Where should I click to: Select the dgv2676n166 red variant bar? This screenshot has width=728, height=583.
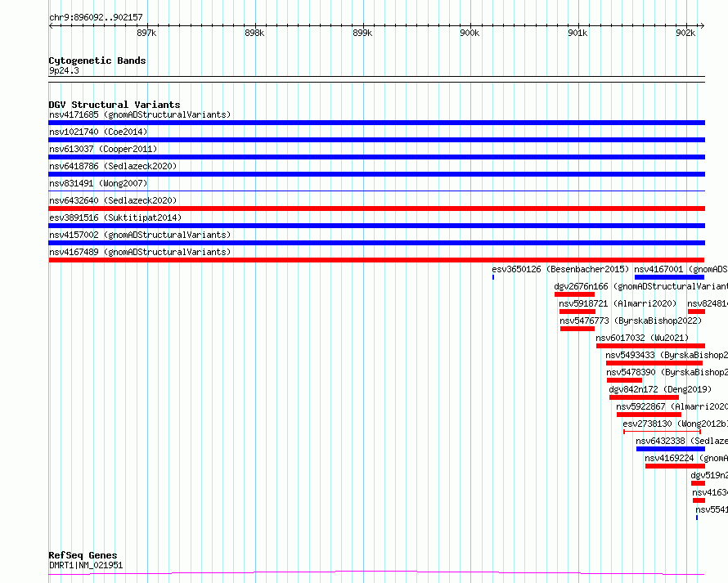pos(574,294)
